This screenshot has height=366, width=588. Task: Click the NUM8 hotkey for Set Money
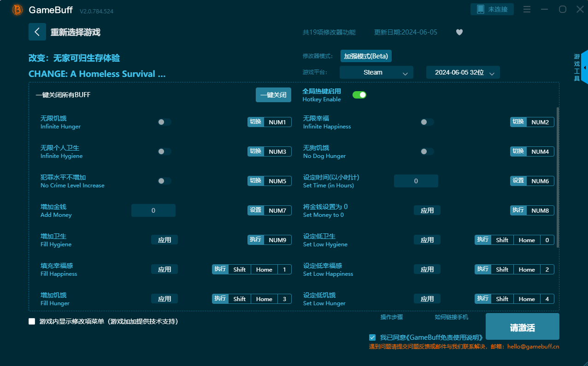point(540,210)
